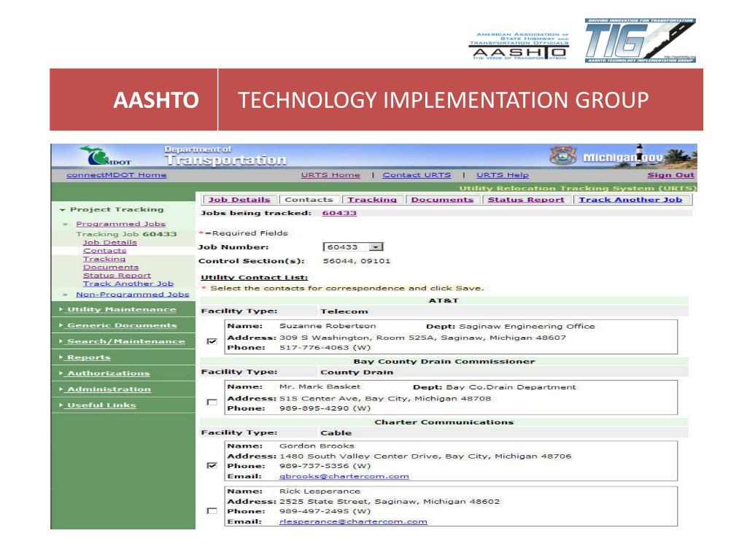Click control section value 56044, 09101
The width and height of the screenshot is (747, 560).
356,261
